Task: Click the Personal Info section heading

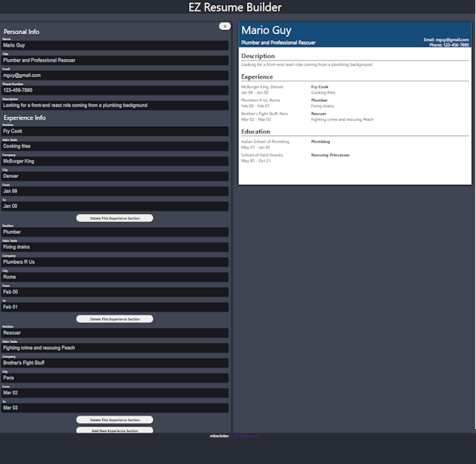Action: (x=21, y=32)
